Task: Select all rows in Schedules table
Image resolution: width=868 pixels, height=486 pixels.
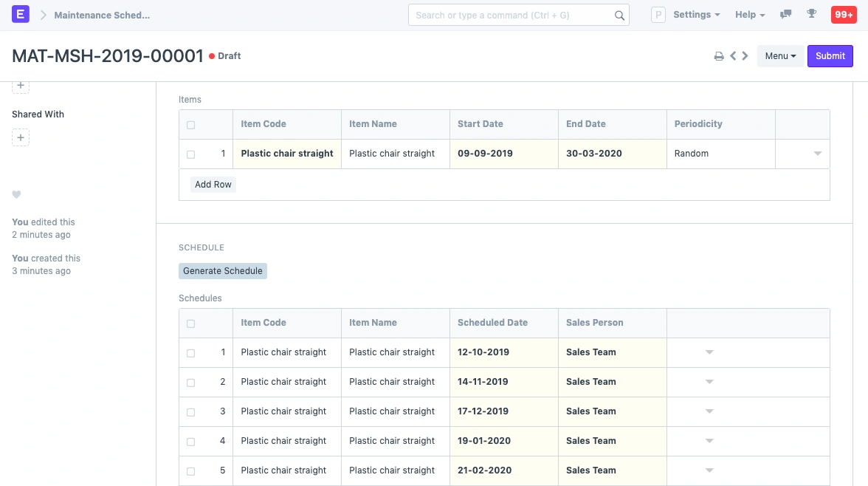Action: tap(191, 324)
